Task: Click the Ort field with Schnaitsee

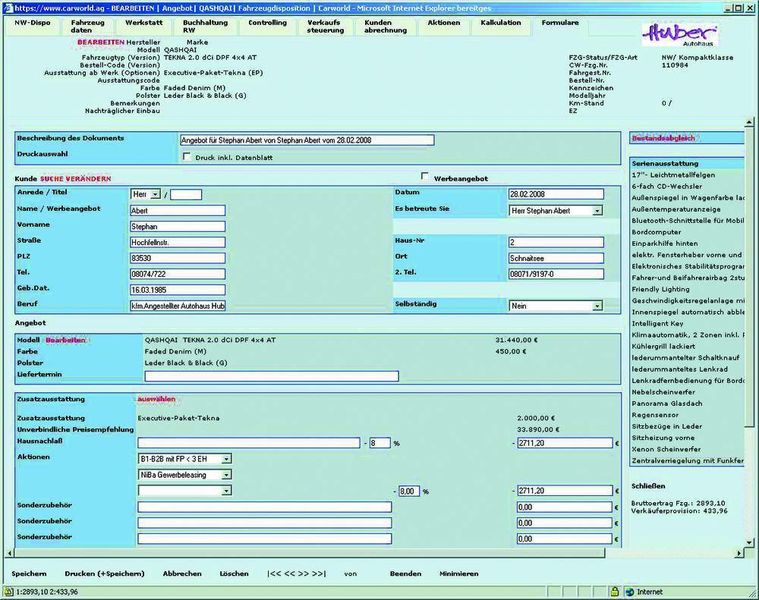Action: click(556, 258)
